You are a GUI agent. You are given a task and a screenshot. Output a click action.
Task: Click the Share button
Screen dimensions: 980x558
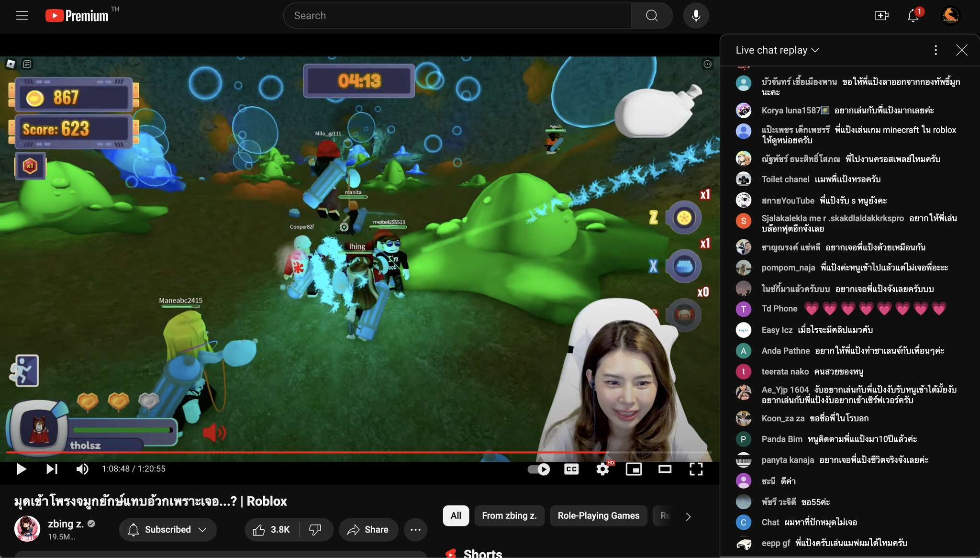click(368, 529)
